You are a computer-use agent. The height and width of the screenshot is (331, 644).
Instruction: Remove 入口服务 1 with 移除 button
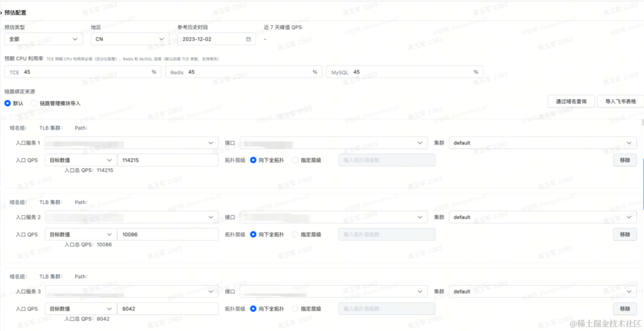coord(625,160)
